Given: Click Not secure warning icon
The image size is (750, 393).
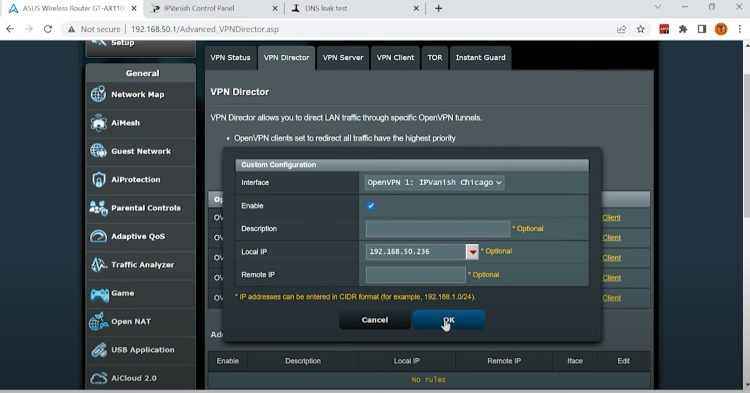Looking at the screenshot, I should (71, 29).
